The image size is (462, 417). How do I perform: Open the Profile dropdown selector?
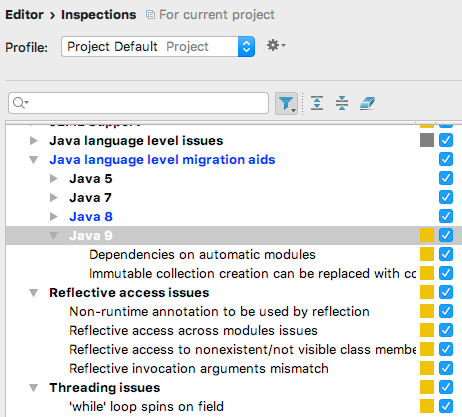pos(158,47)
